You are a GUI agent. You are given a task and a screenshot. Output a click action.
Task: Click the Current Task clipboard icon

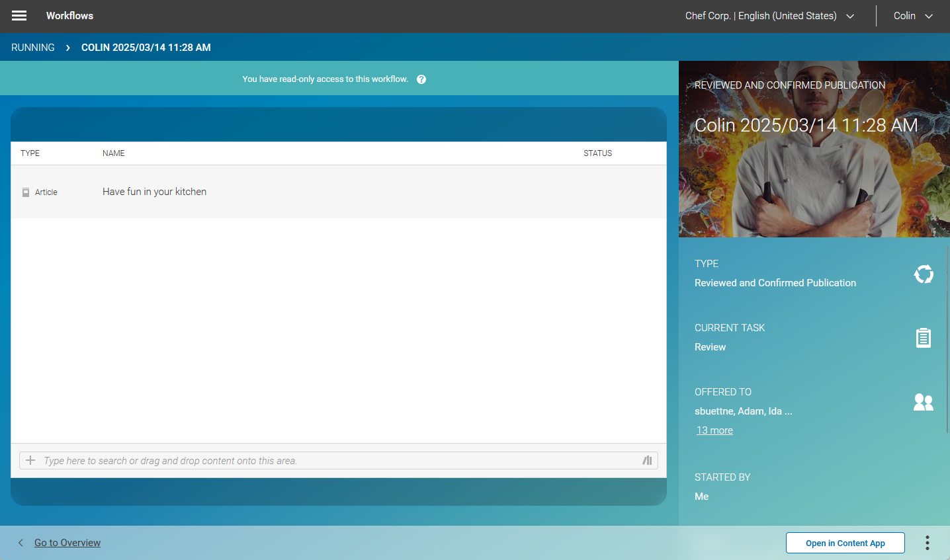pyautogui.click(x=924, y=337)
